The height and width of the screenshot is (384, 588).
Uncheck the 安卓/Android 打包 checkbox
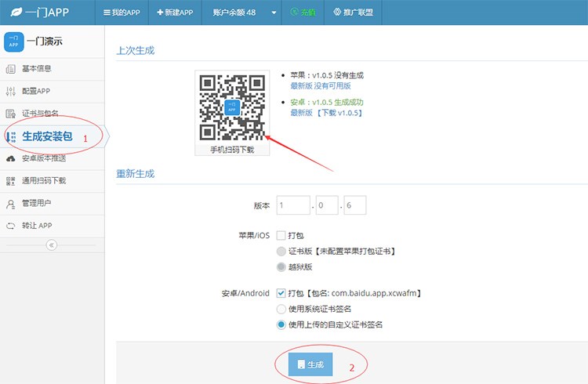(x=281, y=293)
